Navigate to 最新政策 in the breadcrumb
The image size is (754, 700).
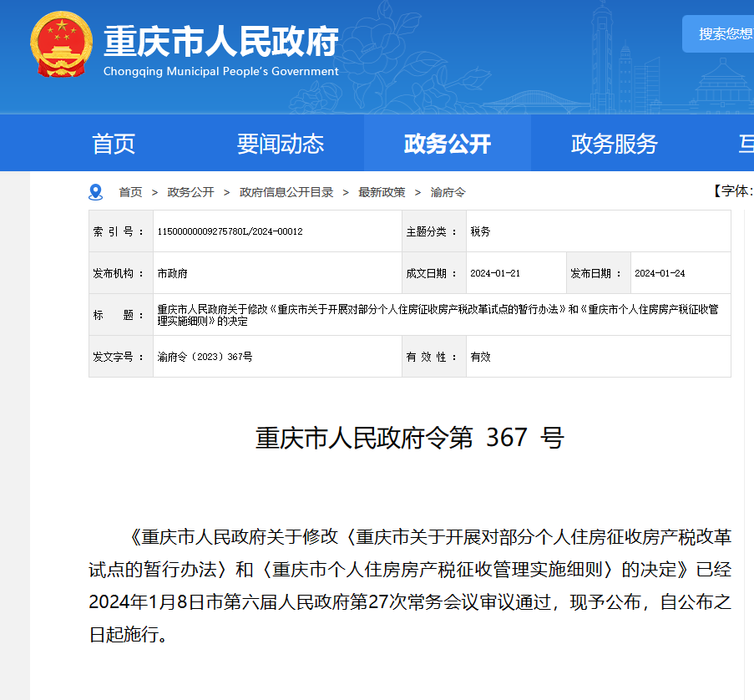pos(382,192)
